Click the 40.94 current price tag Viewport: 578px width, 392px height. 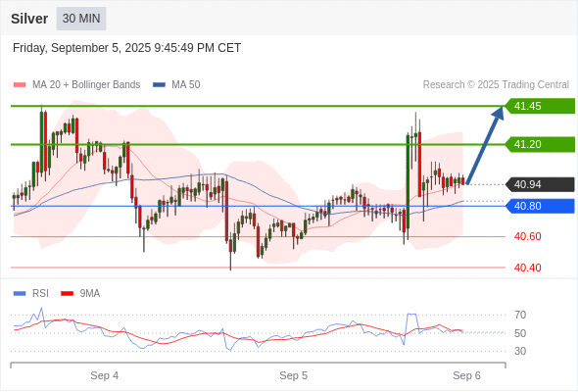pos(540,184)
